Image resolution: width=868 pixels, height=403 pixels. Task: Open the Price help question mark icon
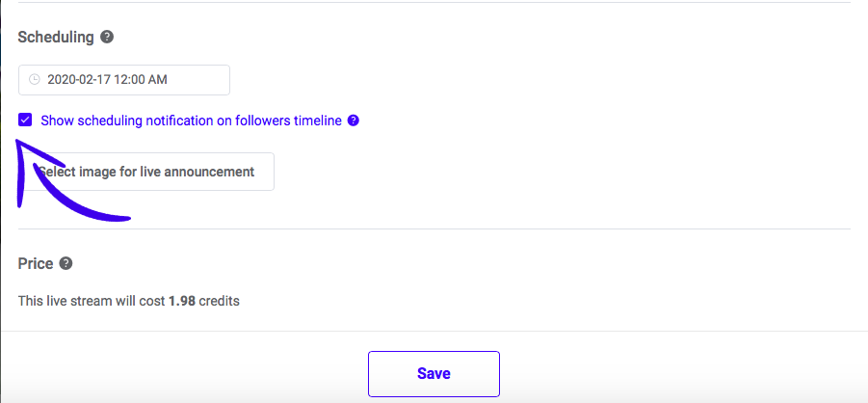click(x=66, y=263)
